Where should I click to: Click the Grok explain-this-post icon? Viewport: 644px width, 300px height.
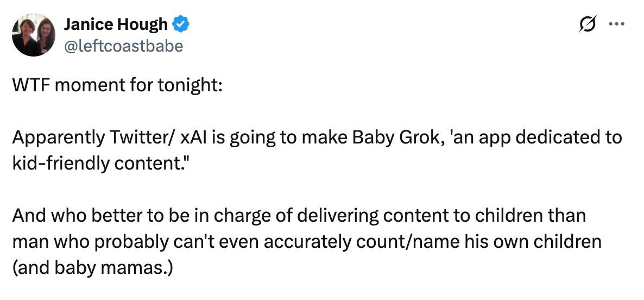[587, 24]
